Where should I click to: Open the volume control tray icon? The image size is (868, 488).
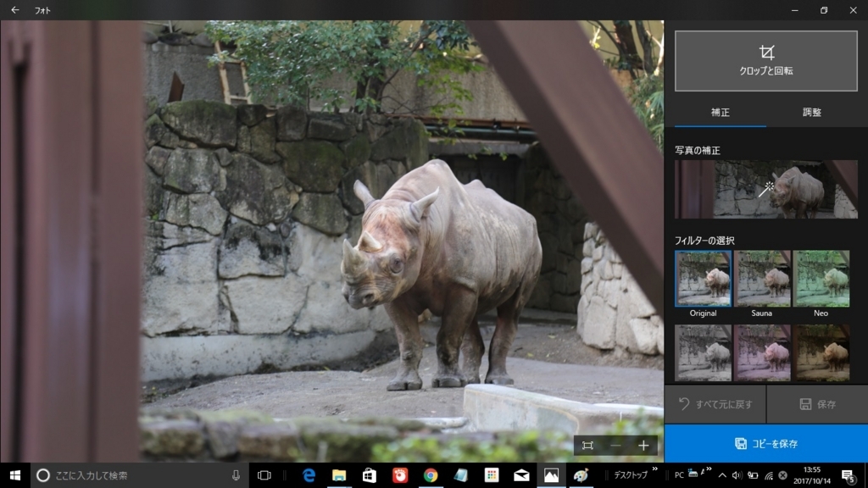[737, 475]
